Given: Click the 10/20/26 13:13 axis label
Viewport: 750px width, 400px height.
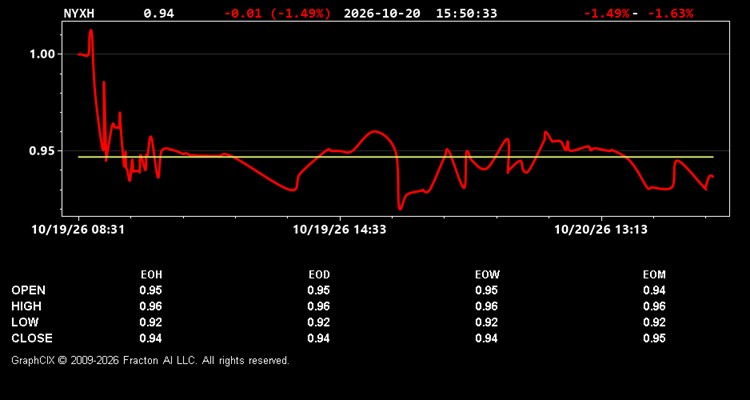Looking at the screenshot, I should click(x=601, y=229).
